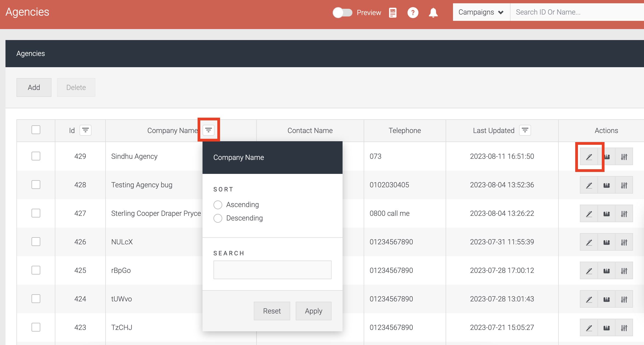Open the Last Updated column filter icon
644x345 pixels.
(525, 130)
